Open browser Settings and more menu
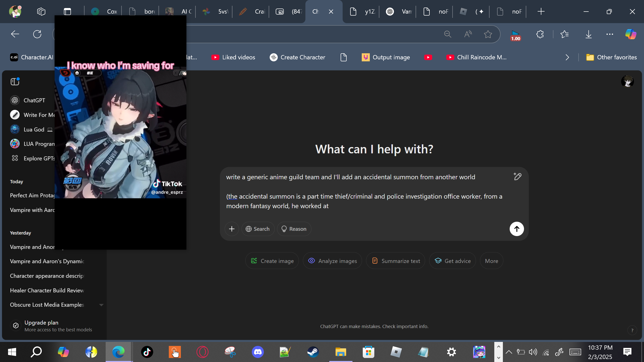The height and width of the screenshot is (362, 644). point(610,34)
